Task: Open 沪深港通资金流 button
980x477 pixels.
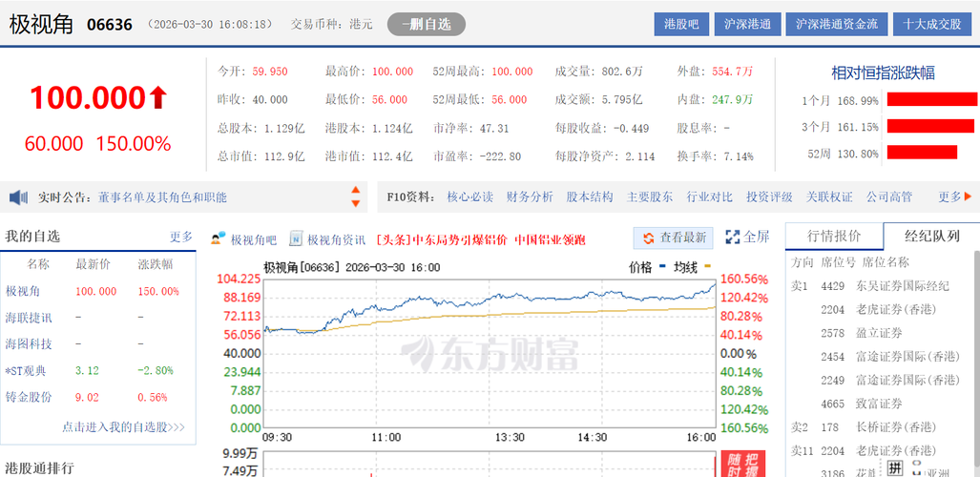Action: [836, 25]
